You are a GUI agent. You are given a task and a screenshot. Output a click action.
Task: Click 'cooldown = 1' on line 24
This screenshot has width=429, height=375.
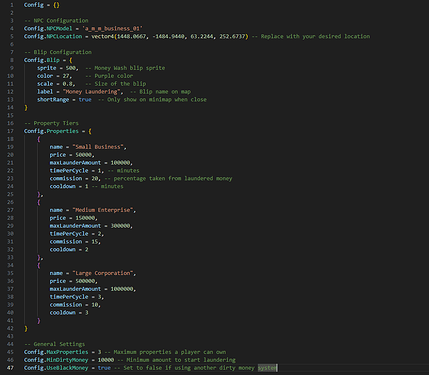pyautogui.click(x=69, y=187)
